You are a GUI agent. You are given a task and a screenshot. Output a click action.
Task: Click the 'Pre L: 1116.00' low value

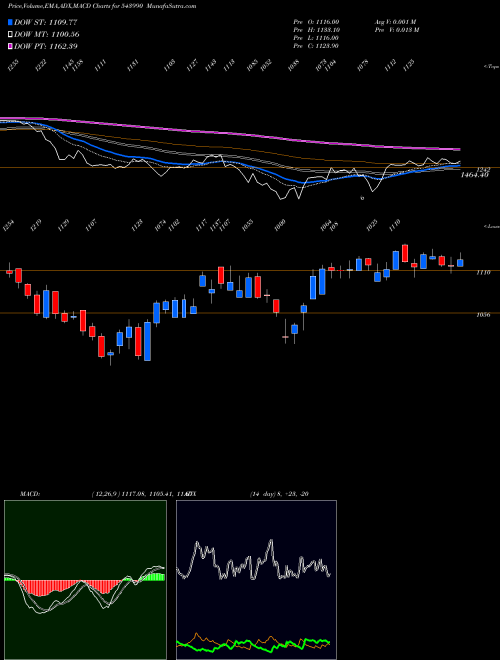316,37
